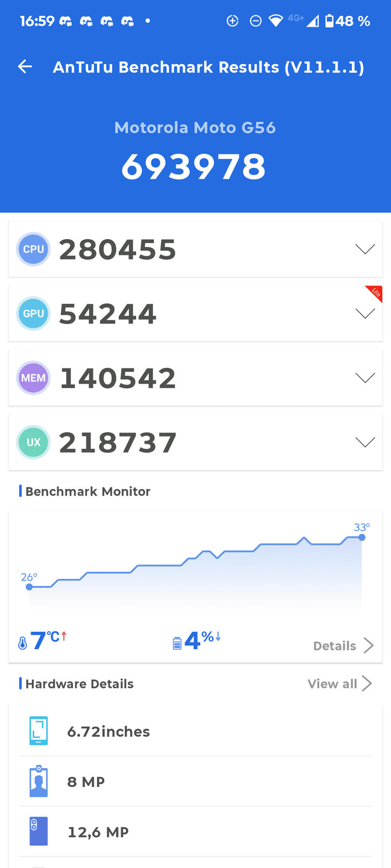Image resolution: width=391 pixels, height=868 pixels.
Task: Tap the thermometer temperature icon
Action: [x=23, y=643]
